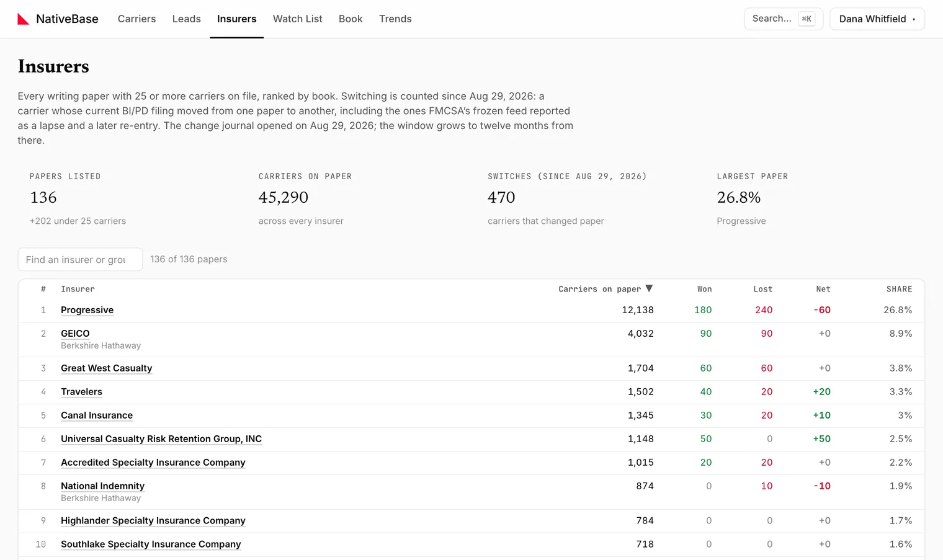The height and width of the screenshot is (560, 943).
Task: Open the Search box in the header
Action: coord(784,19)
